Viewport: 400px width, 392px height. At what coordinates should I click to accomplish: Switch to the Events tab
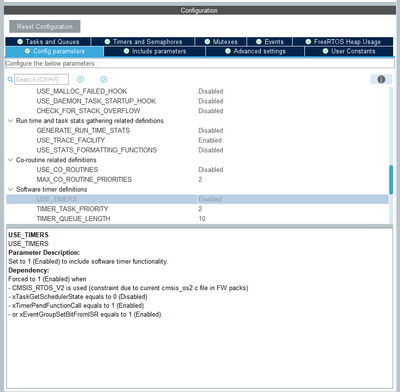[269, 42]
